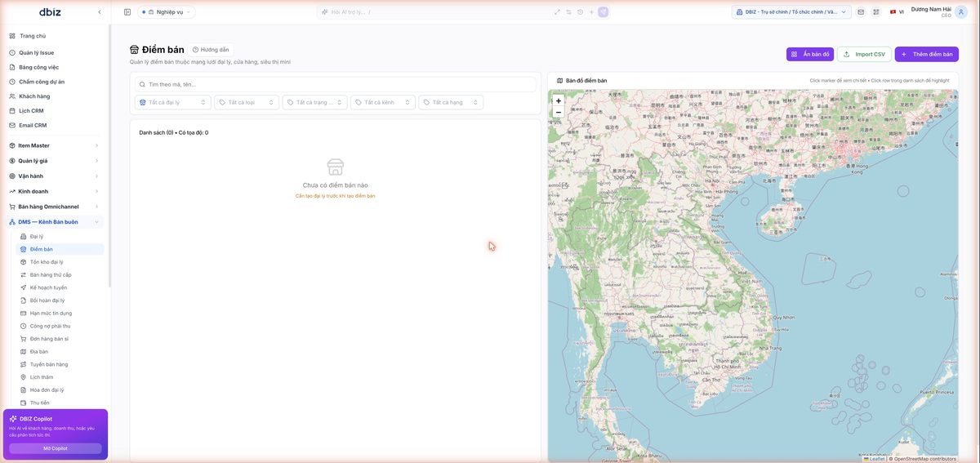Open the Tất cả kênh filter dropdown
This screenshot has height=463, width=980.
pyautogui.click(x=382, y=102)
